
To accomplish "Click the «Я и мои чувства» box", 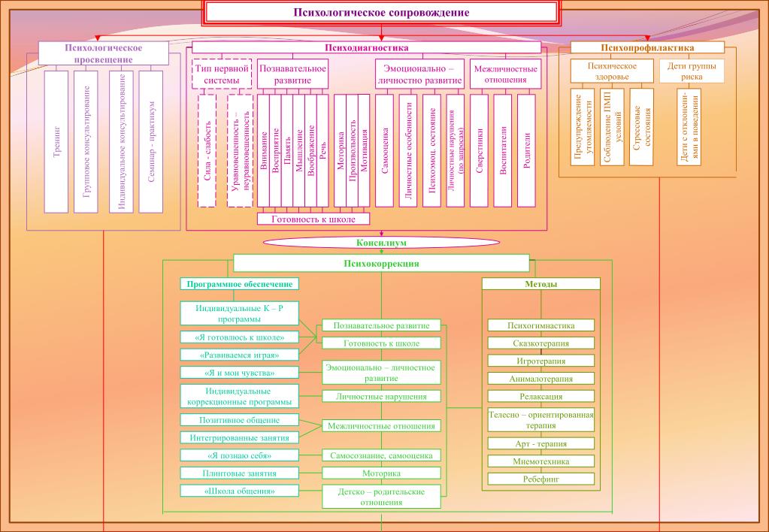I will tap(239, 373).
